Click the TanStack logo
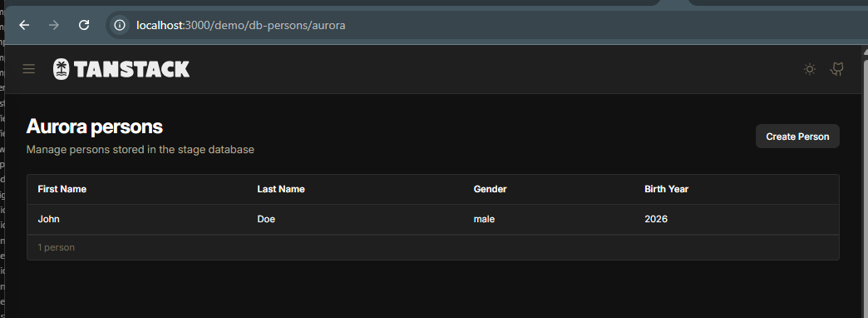The image size is (868, 318). coord(121,69)
